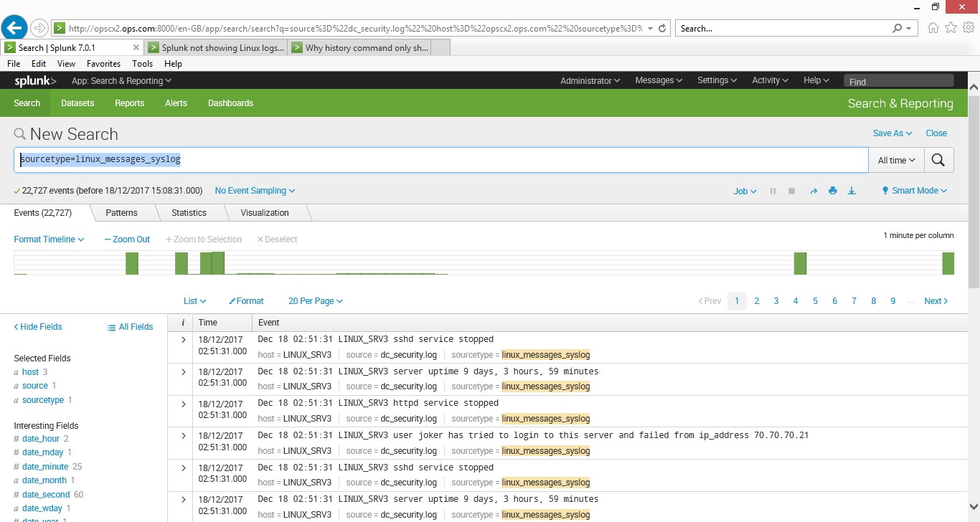Click the Hide Fields link

[x=38, y=327]
